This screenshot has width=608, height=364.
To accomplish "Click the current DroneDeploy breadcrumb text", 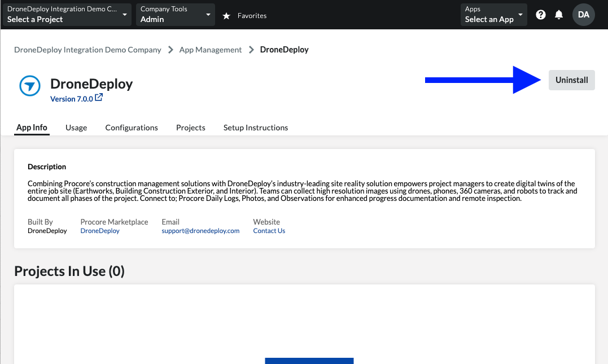I will 284,50.
